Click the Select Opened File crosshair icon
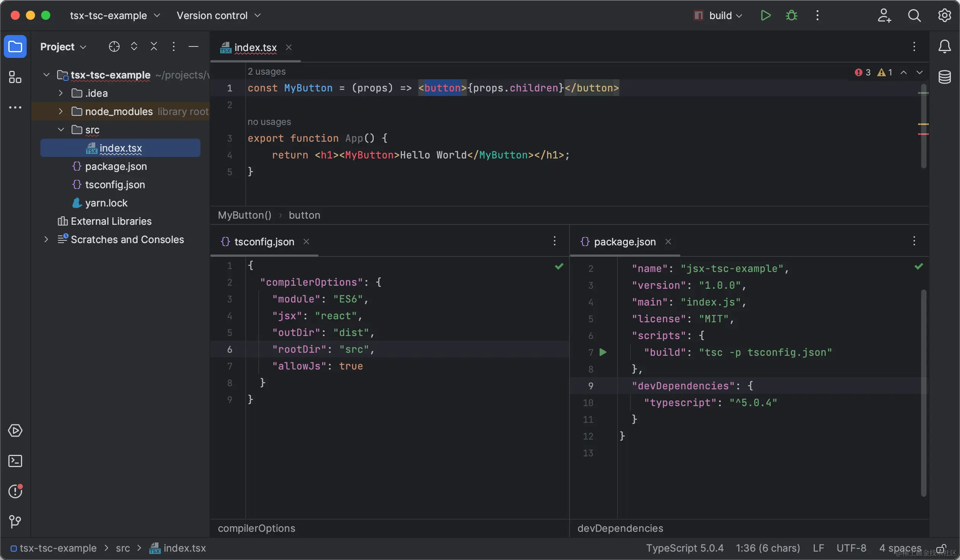Screen dimensions: 960x560 click(x=114, y=47)
